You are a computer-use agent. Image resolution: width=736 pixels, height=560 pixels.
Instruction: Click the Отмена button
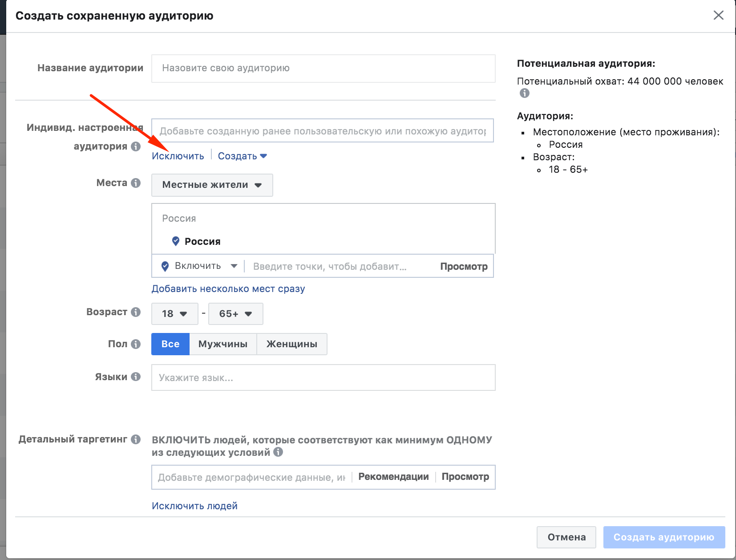pyautogui.click(x=566, y=537)
